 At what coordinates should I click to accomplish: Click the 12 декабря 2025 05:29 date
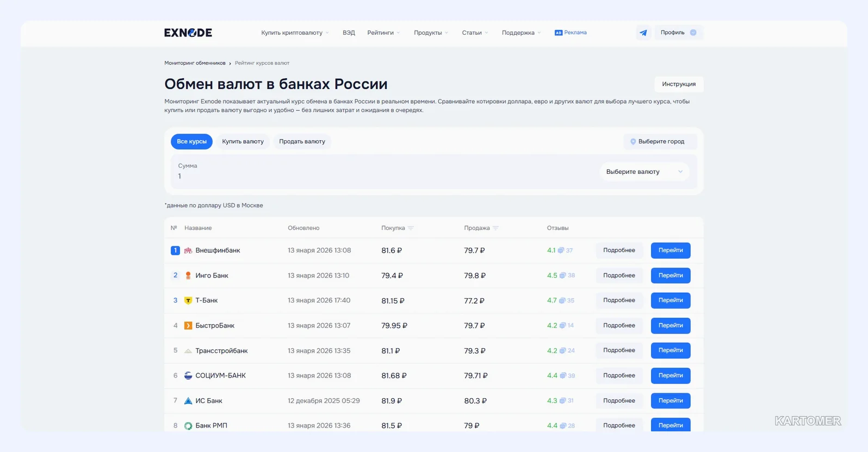click(324, 401)
